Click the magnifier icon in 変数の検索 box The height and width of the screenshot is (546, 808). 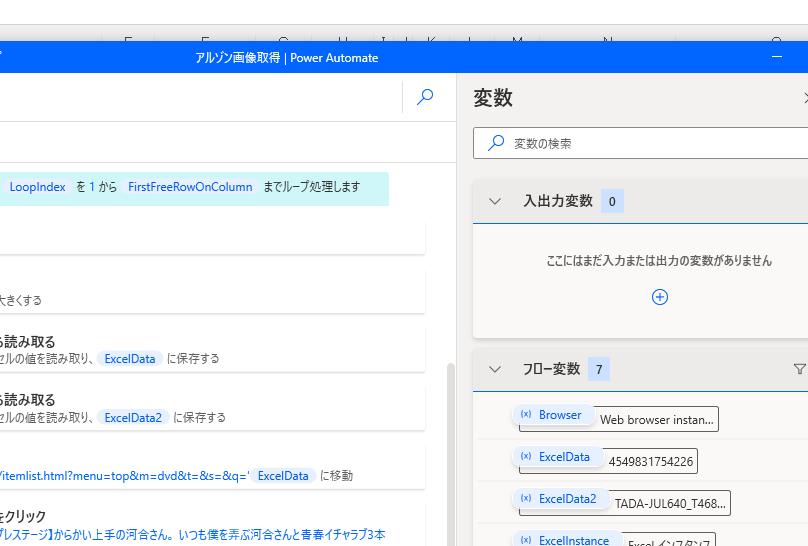[x=496, y=143]
